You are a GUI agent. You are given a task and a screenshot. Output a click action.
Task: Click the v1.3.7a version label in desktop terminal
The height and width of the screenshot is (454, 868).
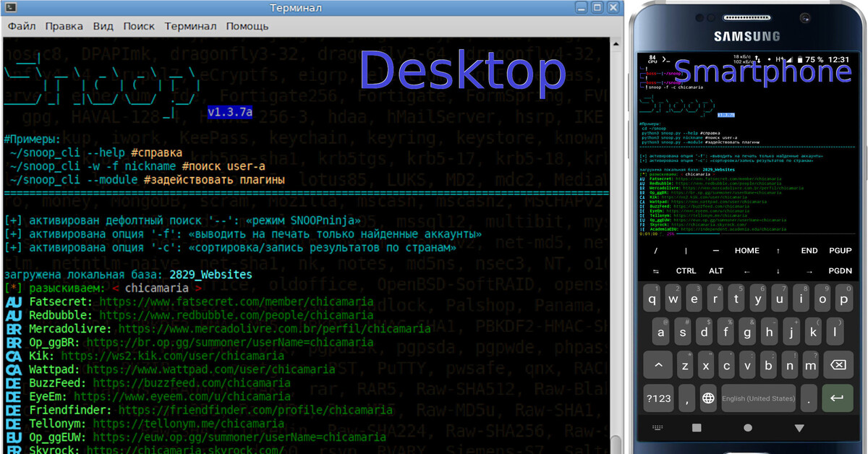229,113
